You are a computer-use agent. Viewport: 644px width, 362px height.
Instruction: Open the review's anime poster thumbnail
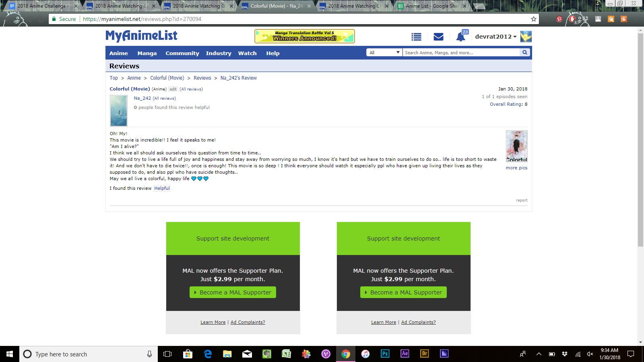[119, 111]
